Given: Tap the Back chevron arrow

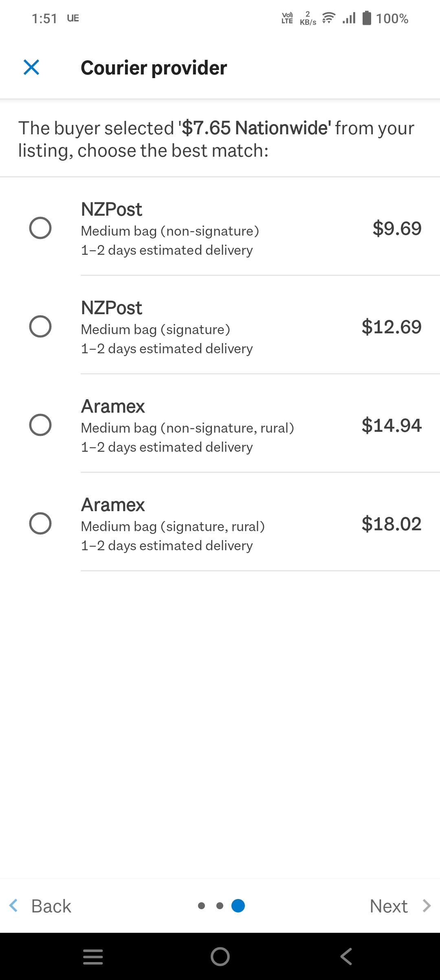Looking at the screenshot, I should tap(14, 906).
